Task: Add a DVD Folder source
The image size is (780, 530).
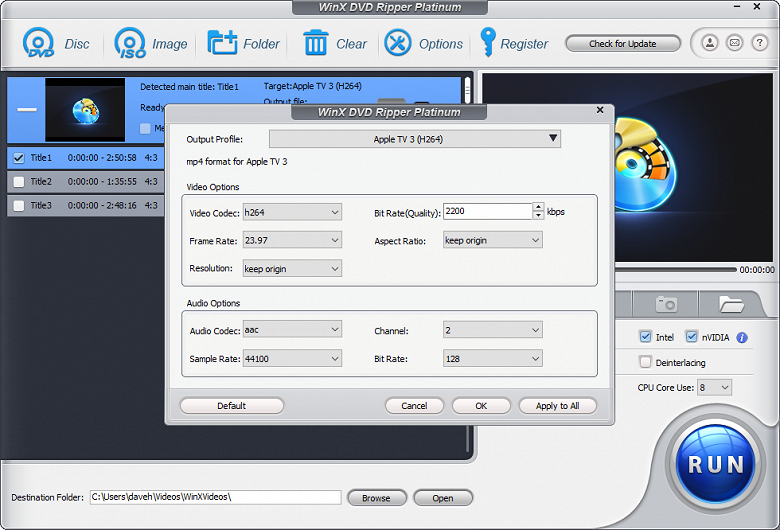Action: coord(222,43)
